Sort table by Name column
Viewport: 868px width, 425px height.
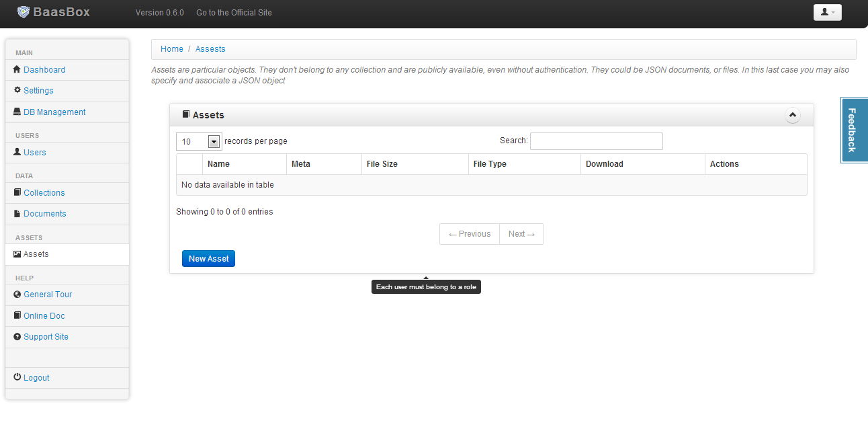click(245, 164)
